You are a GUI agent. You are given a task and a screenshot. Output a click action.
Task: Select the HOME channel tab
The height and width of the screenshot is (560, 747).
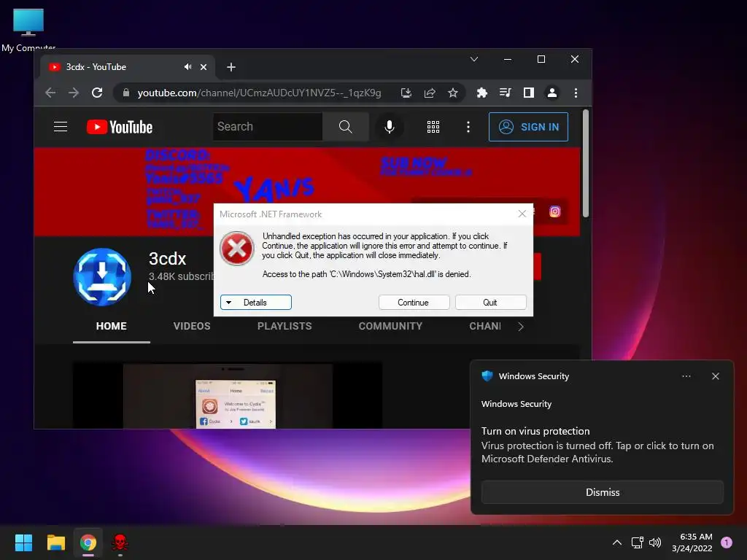point(112,326)
